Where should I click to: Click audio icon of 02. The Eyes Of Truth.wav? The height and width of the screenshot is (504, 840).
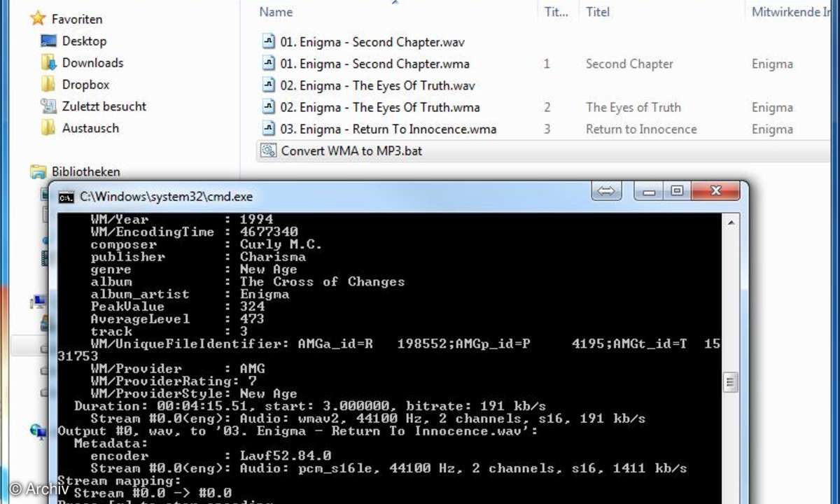point(269,85)
